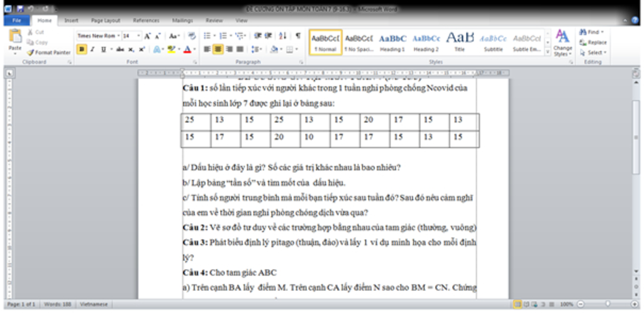Image resolution: width=644 pixels, height=313 pixels.
Task: Switch to the References tab
Action: pos(146,20)
